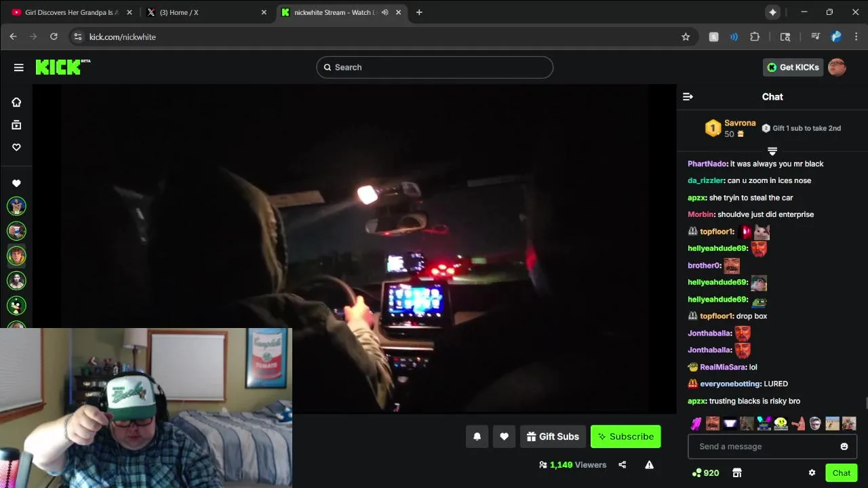Open third followed channel avatar in sidebar
Image resolution: width=868 pixels, height=488 pixels.
point(16,256)
